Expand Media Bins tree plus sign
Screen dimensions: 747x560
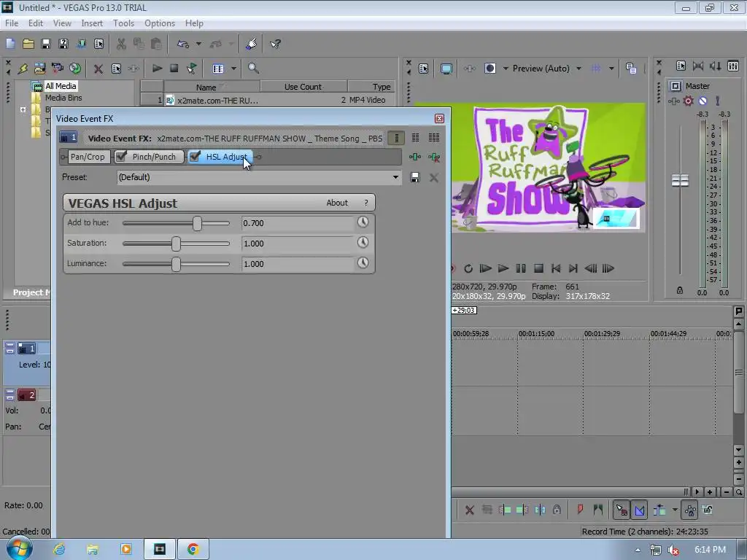pos(23,109)
